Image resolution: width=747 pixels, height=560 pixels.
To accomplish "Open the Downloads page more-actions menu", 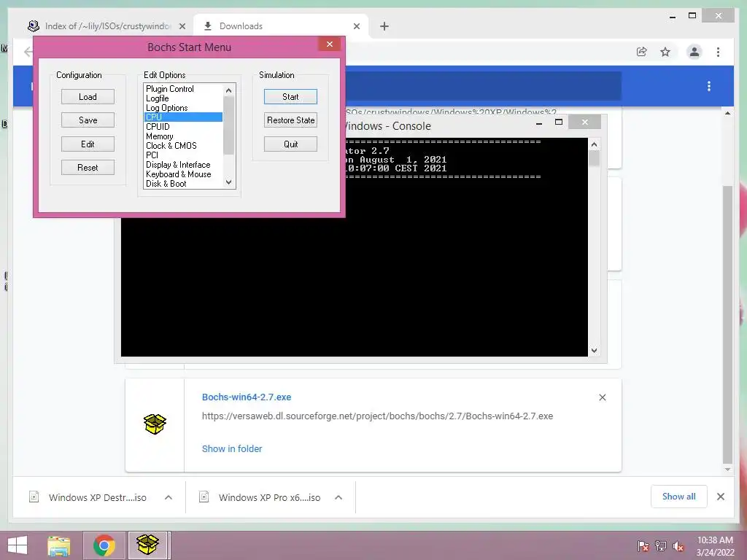I will click(709, 86).
